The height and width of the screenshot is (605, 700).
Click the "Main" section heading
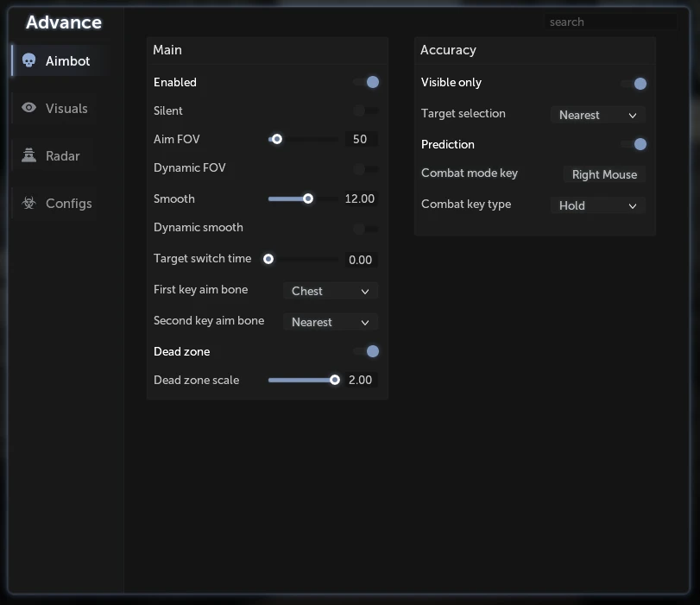167,50
